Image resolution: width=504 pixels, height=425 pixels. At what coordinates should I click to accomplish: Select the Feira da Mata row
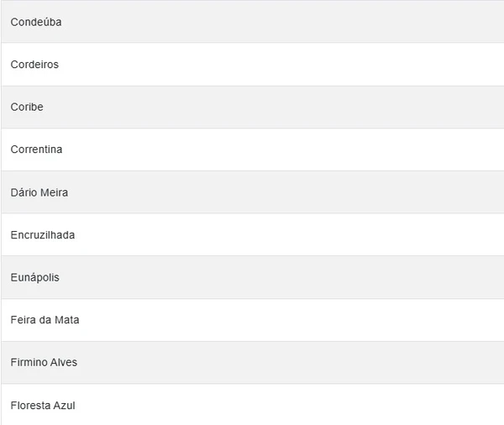[252, 320]
